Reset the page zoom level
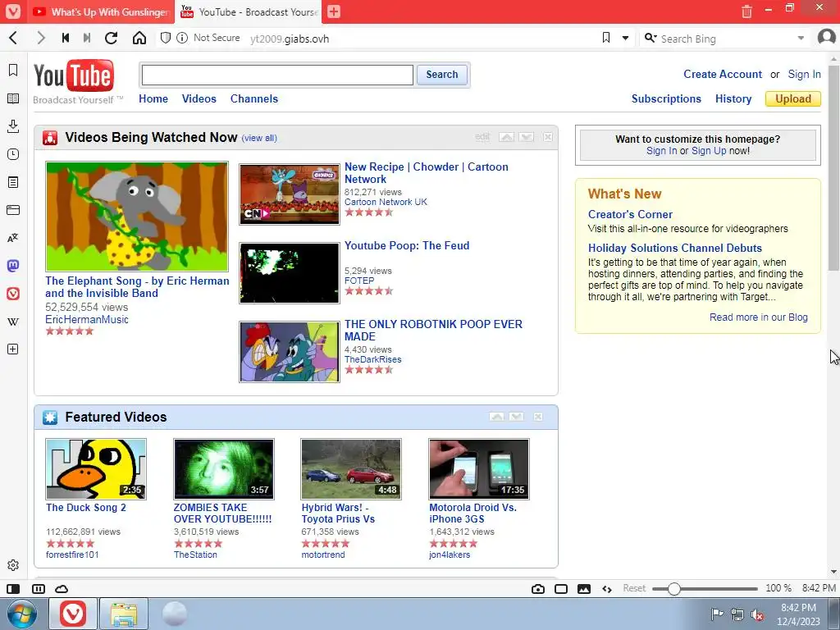The width and height of the screenshot is (840, 630). coord(634,588)
